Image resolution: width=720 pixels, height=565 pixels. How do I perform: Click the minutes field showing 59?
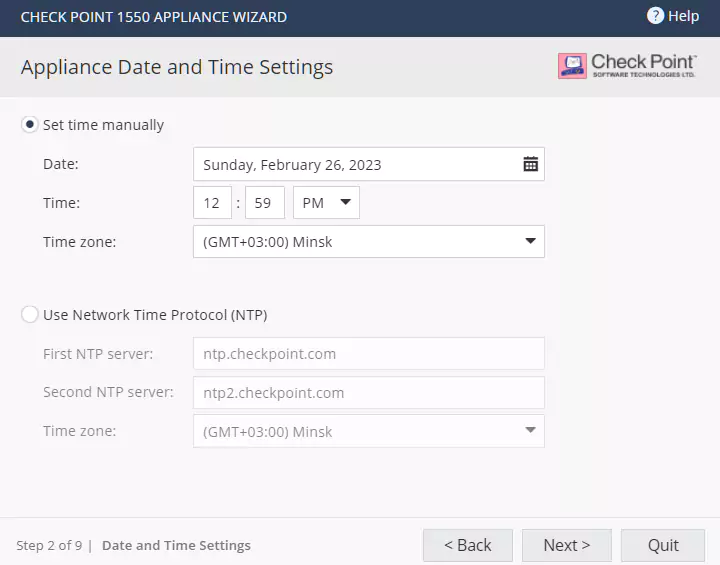tap(264, 203)
